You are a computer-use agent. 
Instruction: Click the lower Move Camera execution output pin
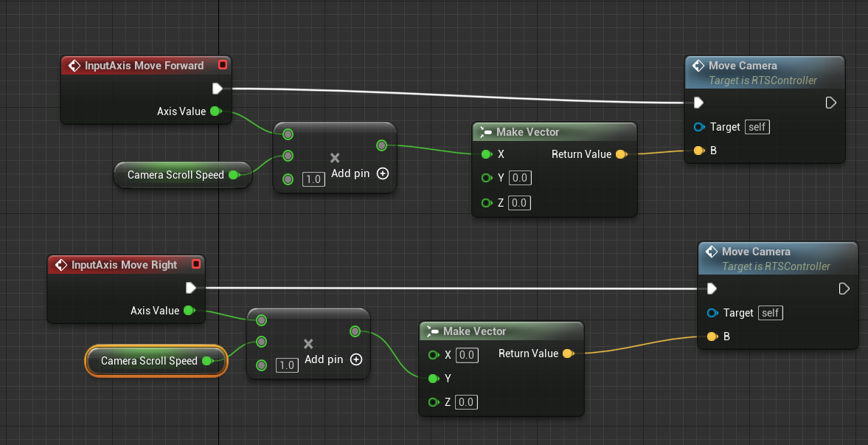pyautogui.click(x=844, y=288)
